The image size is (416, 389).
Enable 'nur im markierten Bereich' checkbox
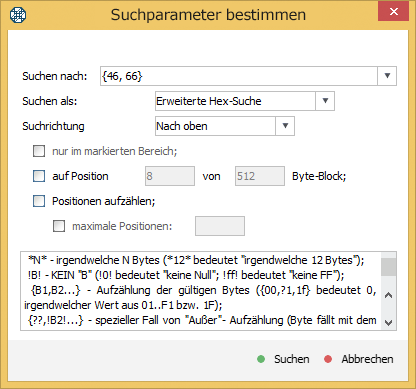(39, 151)
